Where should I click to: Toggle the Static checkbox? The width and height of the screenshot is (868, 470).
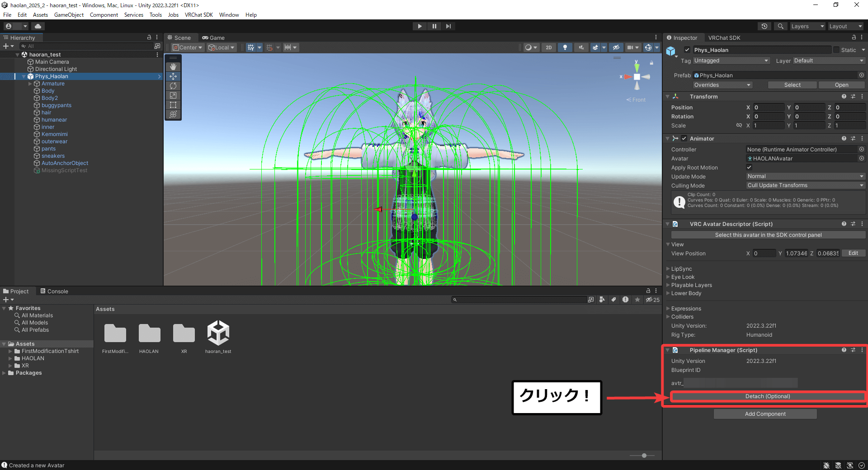tap(836, 50)
